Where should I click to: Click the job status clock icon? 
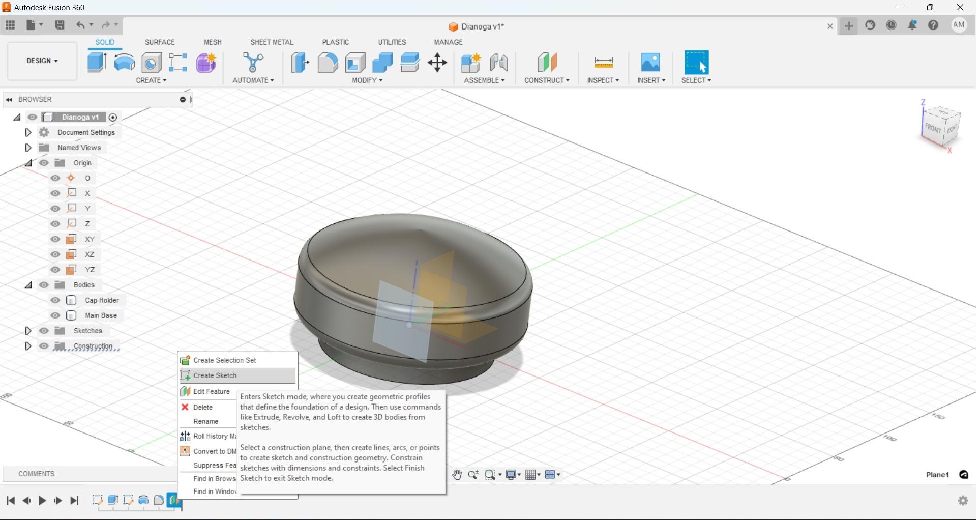pyautogui.click(x=891, y=25)
